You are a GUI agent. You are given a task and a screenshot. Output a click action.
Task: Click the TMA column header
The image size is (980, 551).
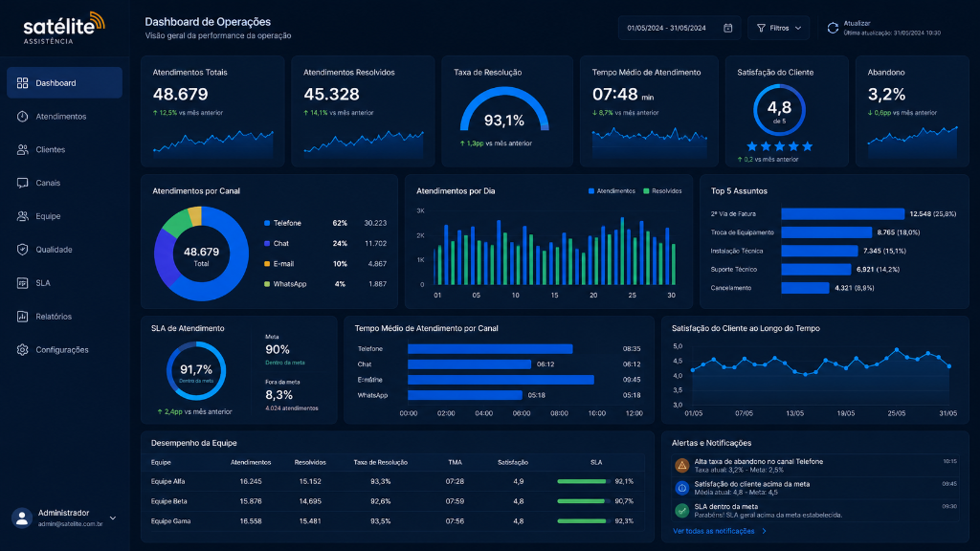coord(455,462)
